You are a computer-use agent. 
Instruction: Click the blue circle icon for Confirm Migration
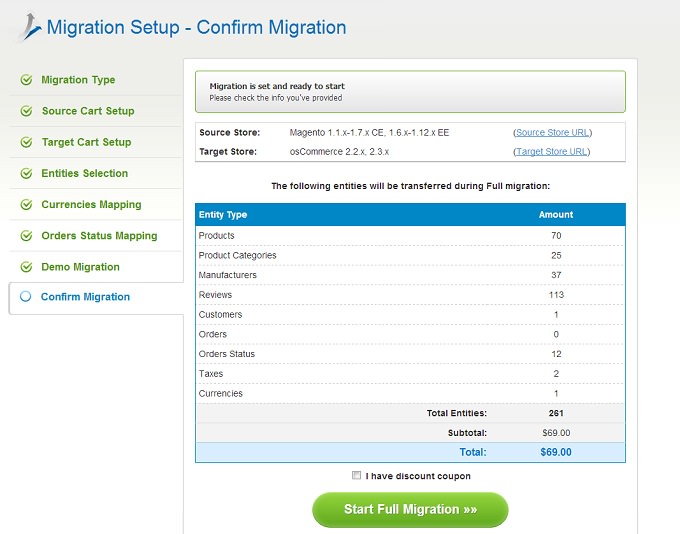26,297
